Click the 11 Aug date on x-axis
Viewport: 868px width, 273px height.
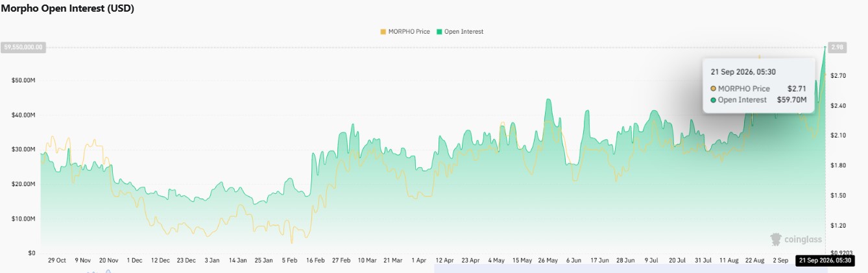729,260
